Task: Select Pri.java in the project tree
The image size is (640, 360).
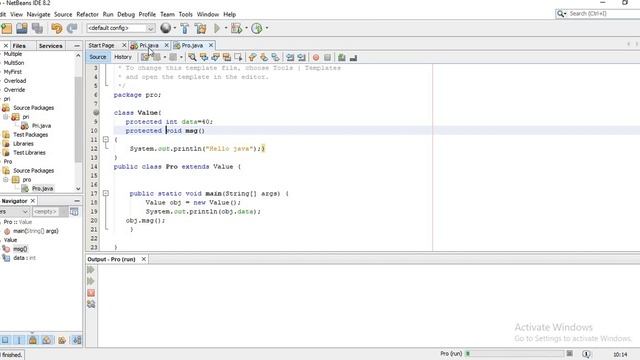Action: (x=41, y=126)
